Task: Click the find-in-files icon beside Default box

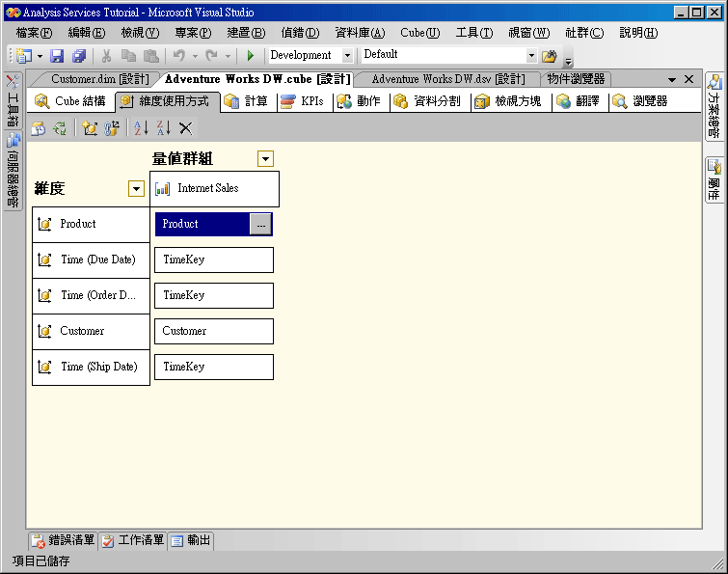Action: 550,56
